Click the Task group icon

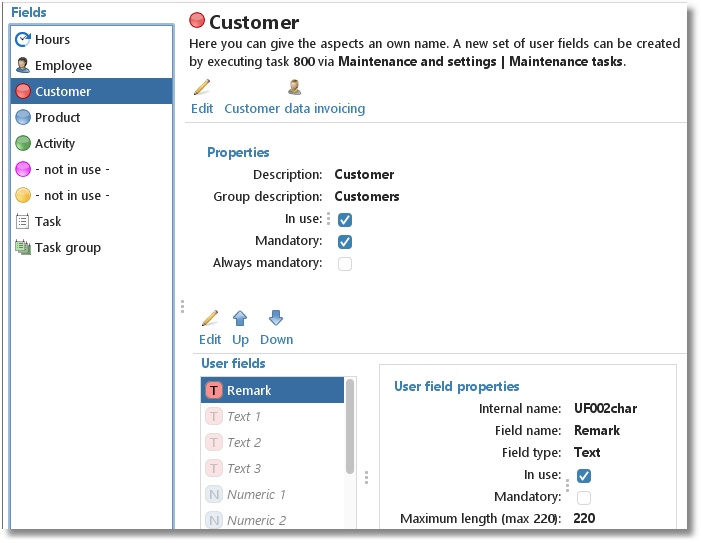[x=23, y=247]
